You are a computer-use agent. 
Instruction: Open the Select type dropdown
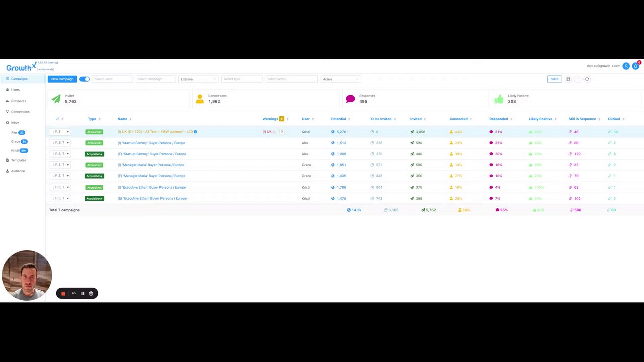click(242, 79)
